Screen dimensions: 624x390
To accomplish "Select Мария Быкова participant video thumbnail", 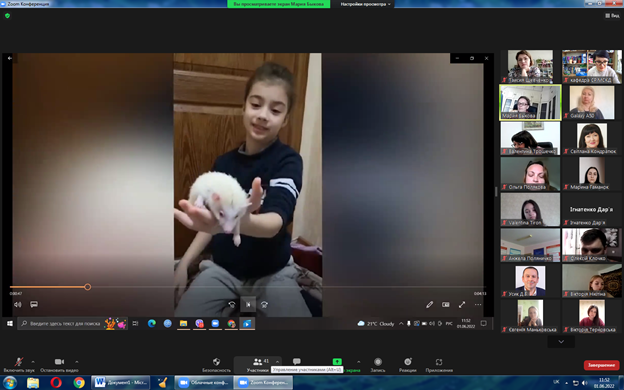I will 530,102.
